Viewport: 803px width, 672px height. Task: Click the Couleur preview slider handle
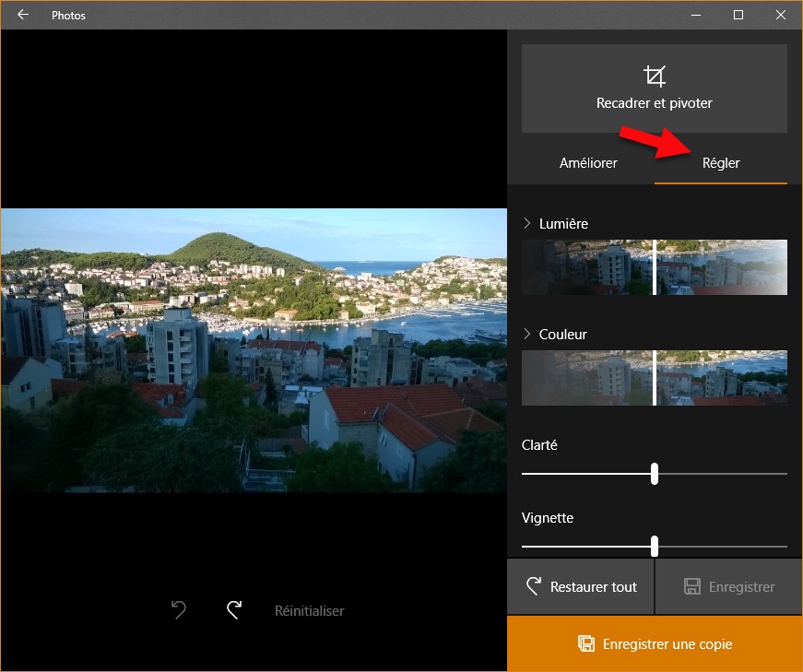click(655, 378)
